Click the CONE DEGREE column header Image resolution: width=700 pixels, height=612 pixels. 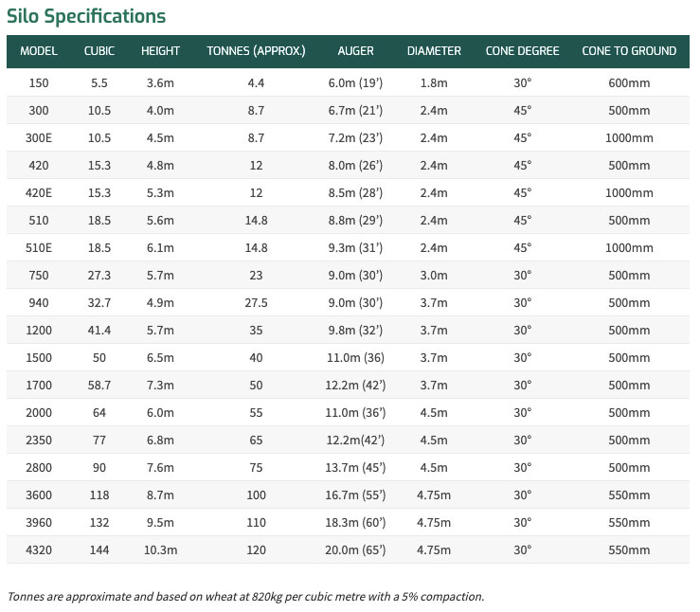point(522,51)
